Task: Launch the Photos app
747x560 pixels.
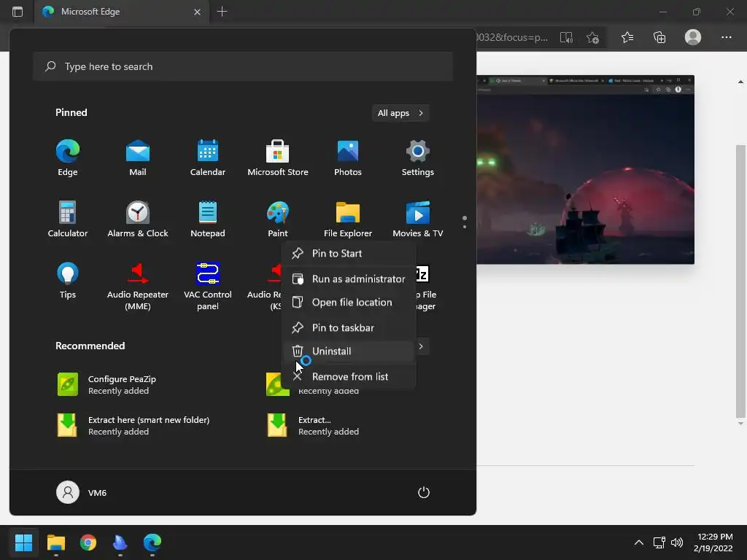Action: 348,158
